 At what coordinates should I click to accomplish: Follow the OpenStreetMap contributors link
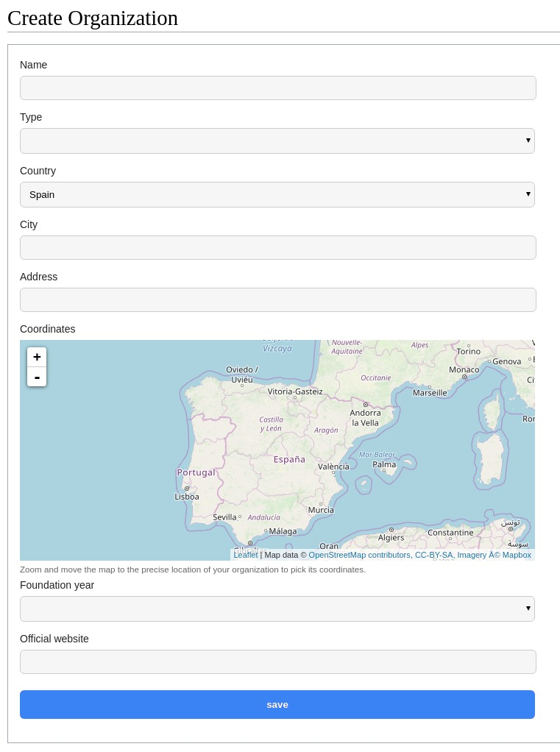coord(359,555)
